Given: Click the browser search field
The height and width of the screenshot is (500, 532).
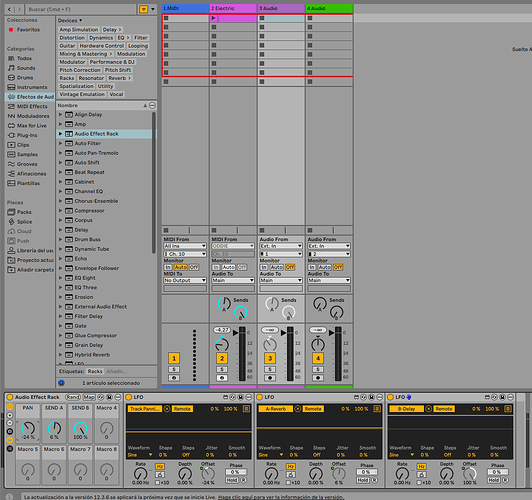Looking at the screenshot, I should [81, 9].
